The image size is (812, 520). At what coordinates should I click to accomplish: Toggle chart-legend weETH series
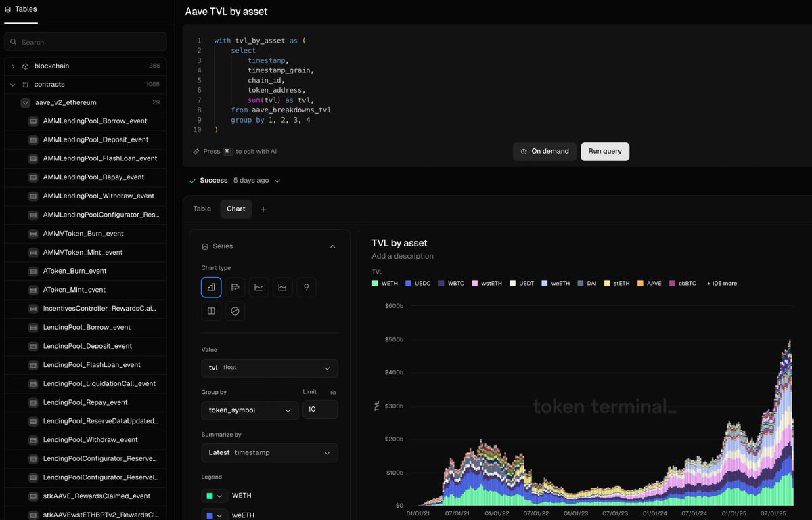pos(556,284)
